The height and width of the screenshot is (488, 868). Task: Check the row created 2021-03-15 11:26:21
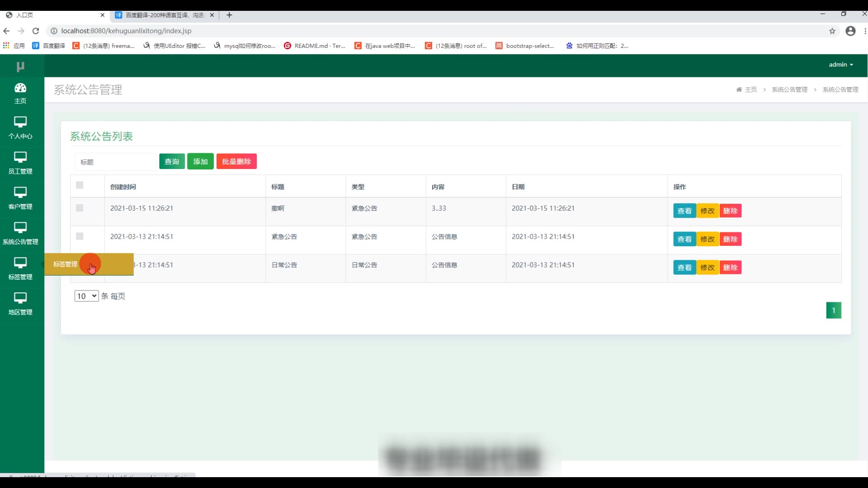click(80, 208)
